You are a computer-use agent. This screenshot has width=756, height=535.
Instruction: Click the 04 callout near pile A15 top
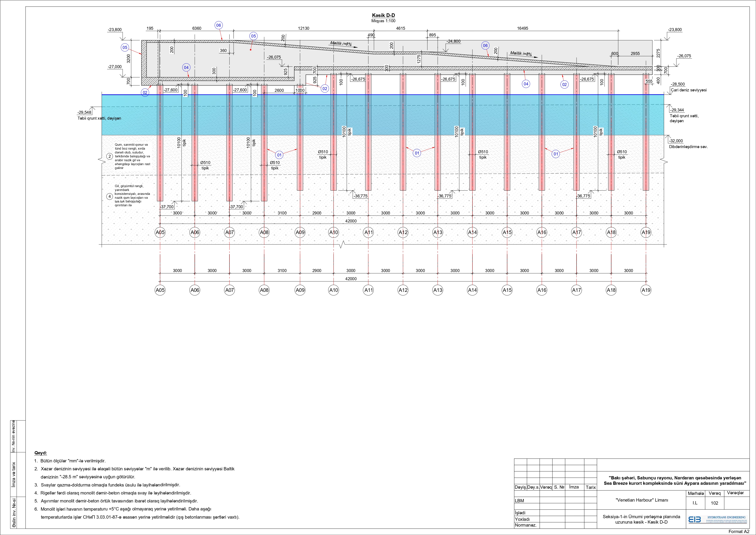[526, 84]
